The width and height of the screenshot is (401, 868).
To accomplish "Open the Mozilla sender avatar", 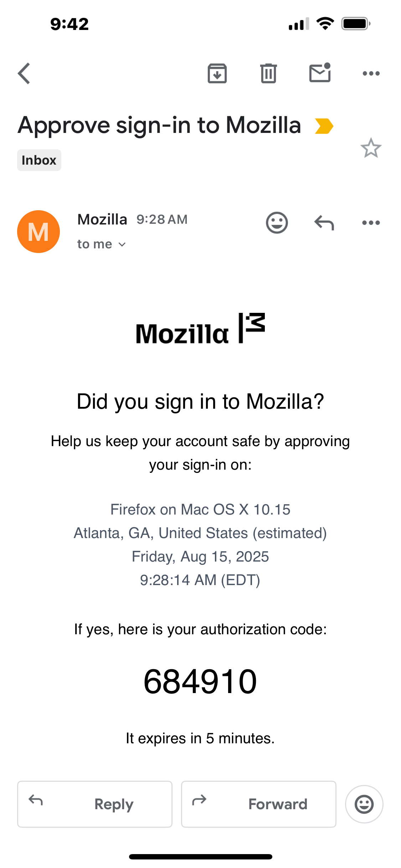I will point(38,232).
